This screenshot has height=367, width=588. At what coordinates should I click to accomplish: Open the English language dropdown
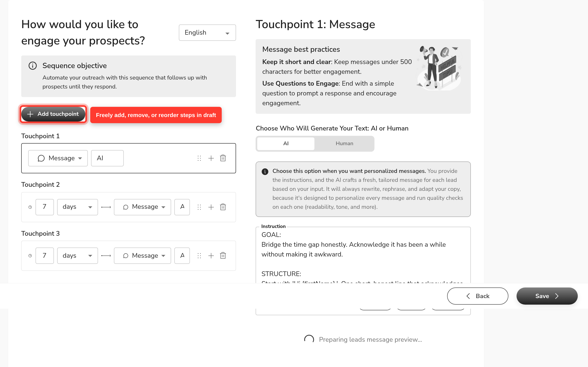pyautogui.click(x=207, y=33)
